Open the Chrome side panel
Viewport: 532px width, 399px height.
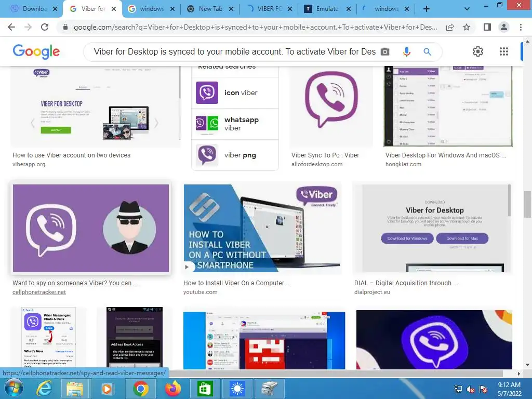coord(487,27)
